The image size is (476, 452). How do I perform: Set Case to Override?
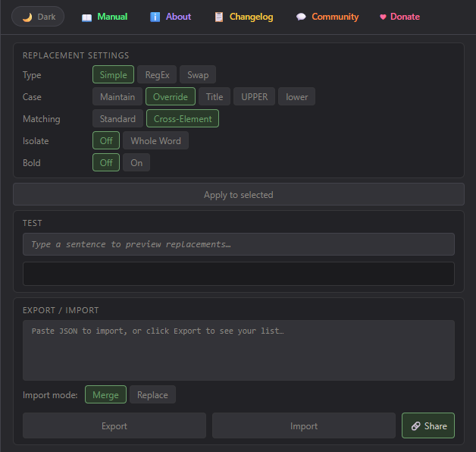click(171, 96)
